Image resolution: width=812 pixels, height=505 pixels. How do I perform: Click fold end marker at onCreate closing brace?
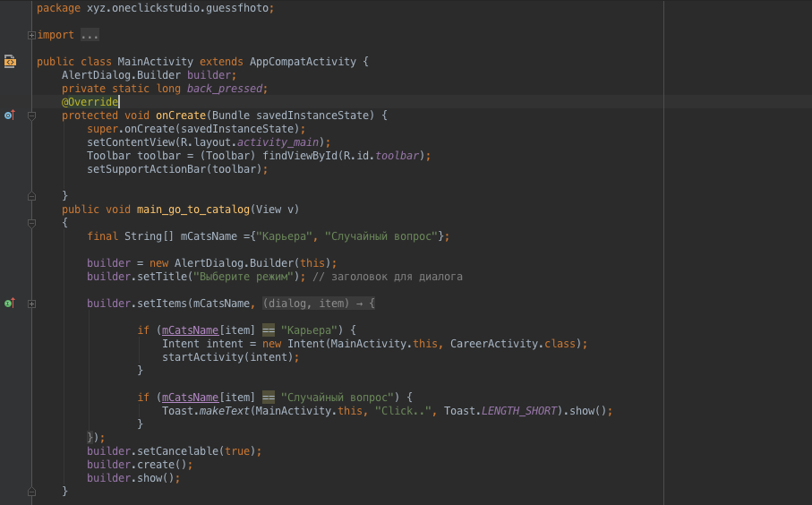click(31, 196)
